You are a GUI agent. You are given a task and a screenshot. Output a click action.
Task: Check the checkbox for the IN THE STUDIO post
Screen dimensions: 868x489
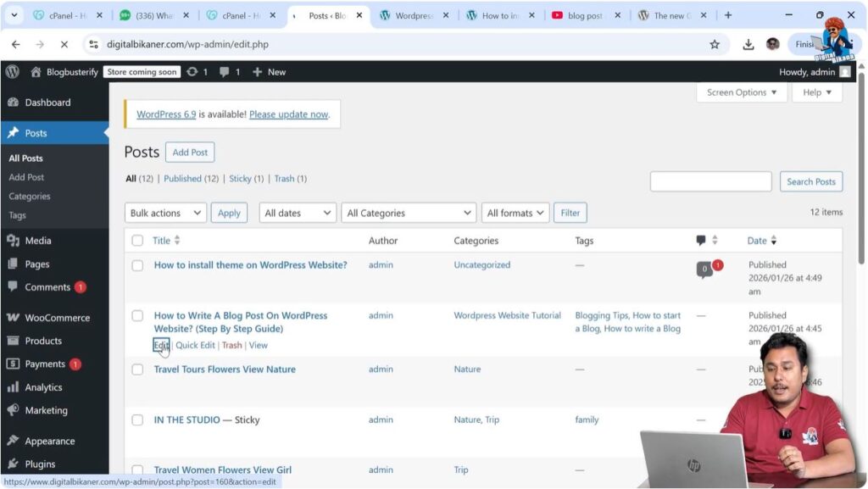137,419
